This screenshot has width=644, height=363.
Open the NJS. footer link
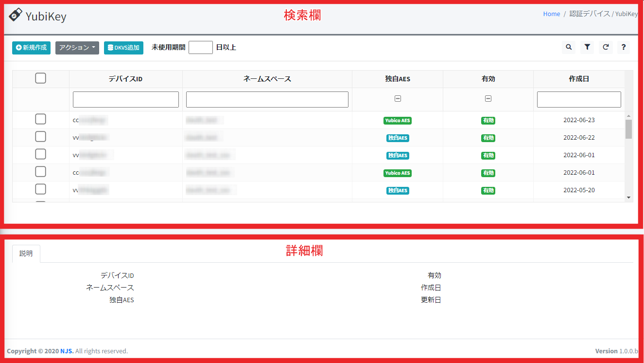pyautogui.click(x=67, y=351)
